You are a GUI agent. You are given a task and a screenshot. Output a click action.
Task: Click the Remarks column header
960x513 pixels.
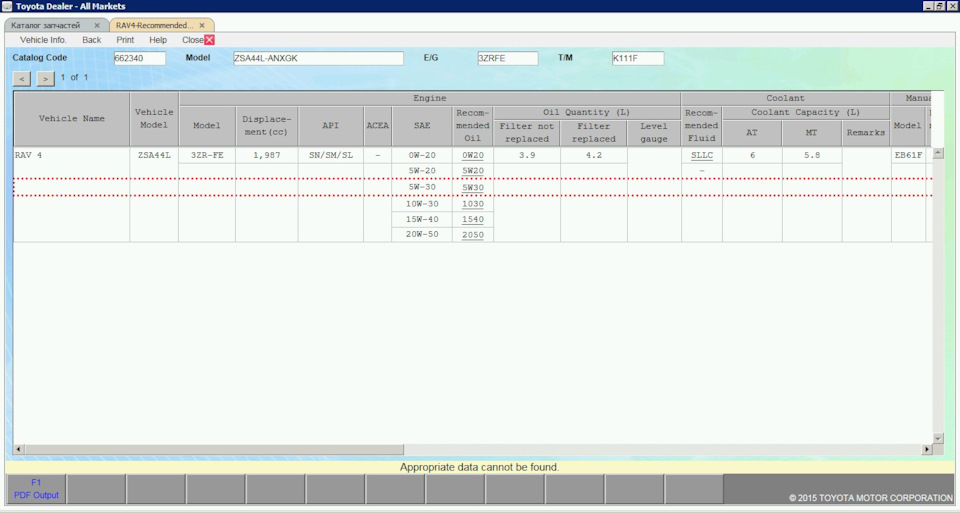(866, 133)
